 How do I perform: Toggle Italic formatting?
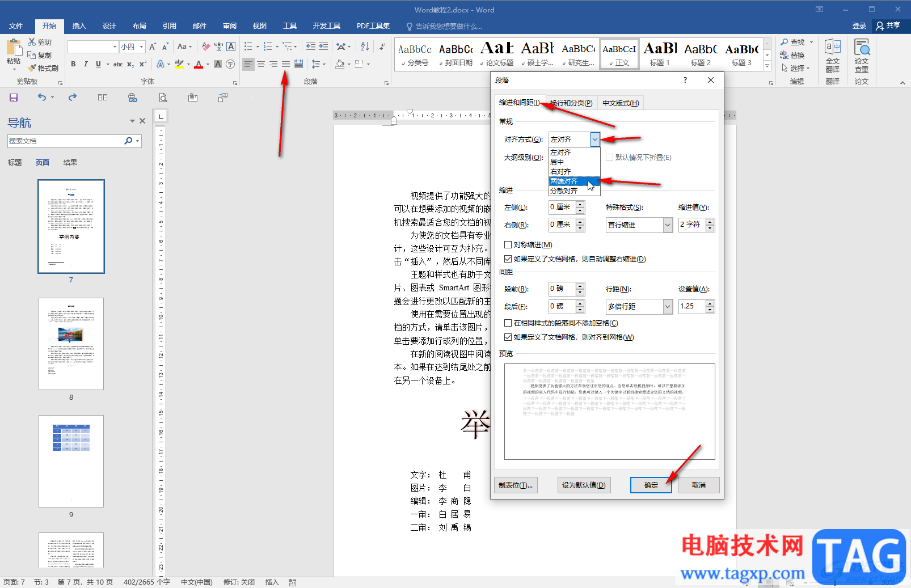pyautogui.click(x=86, y=64)
